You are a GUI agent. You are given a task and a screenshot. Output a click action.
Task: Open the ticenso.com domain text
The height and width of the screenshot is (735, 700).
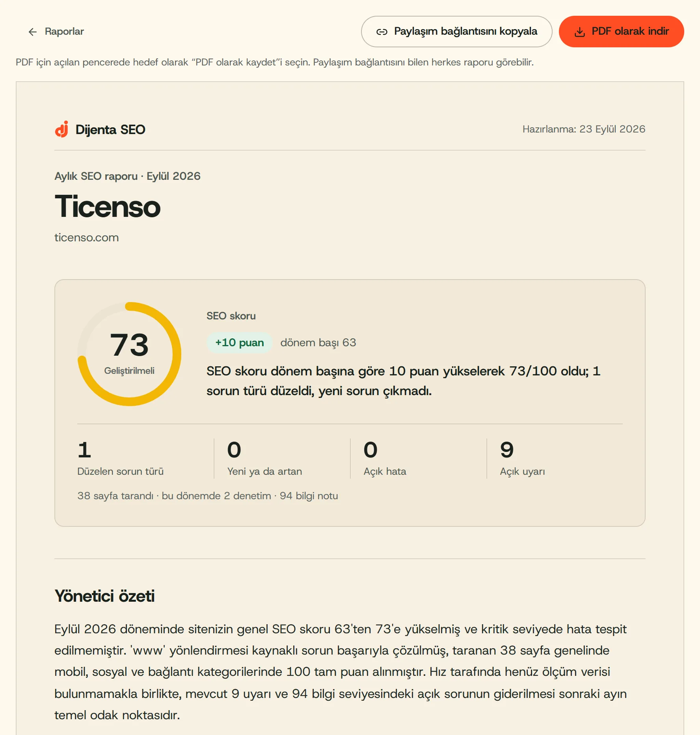tap(87, 237)
